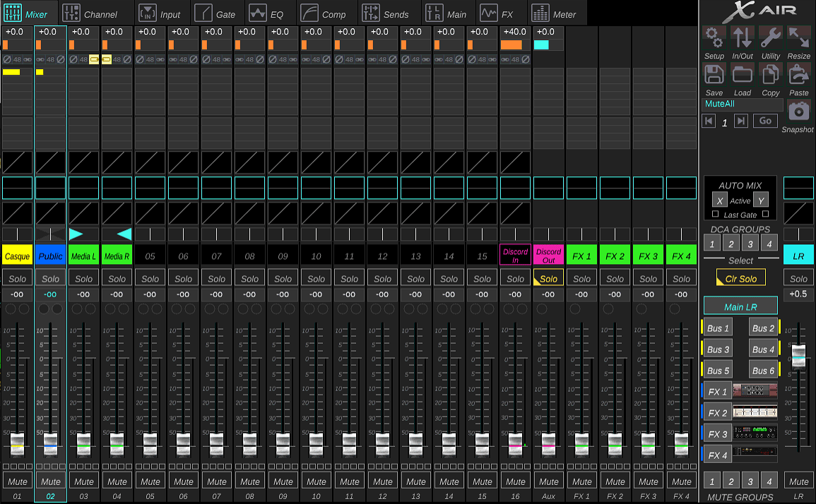The width and height of the screenshot is (816, 504).
Task: Click the Paste clipboard icon
Action: 799,75
